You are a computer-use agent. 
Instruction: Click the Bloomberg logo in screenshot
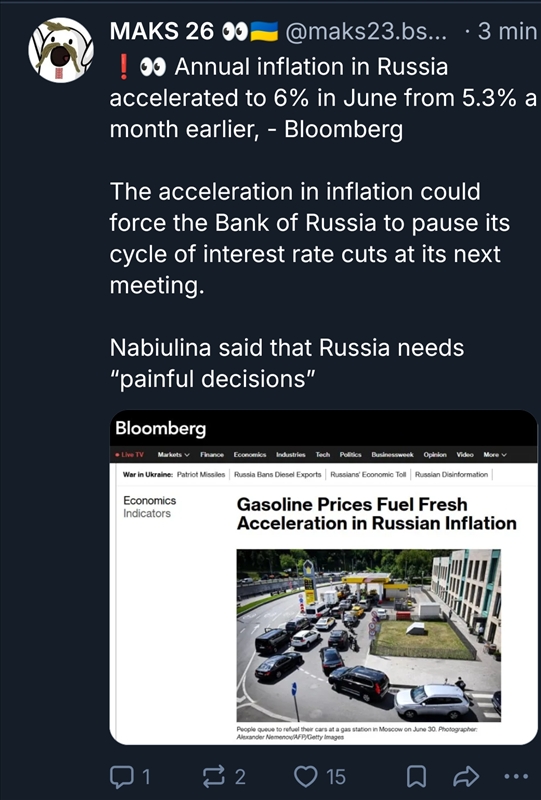point(160,429)
